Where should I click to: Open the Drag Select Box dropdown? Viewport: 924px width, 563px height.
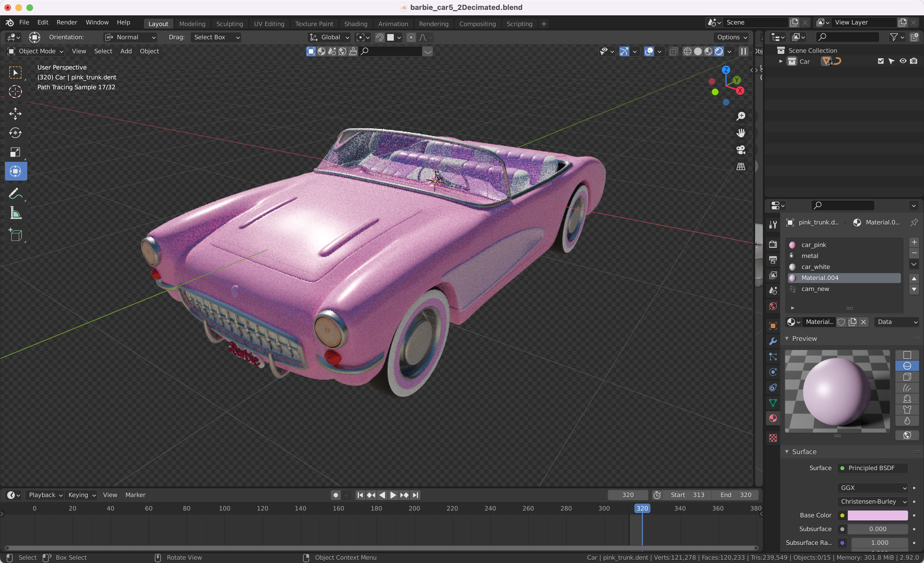[216, 37]
